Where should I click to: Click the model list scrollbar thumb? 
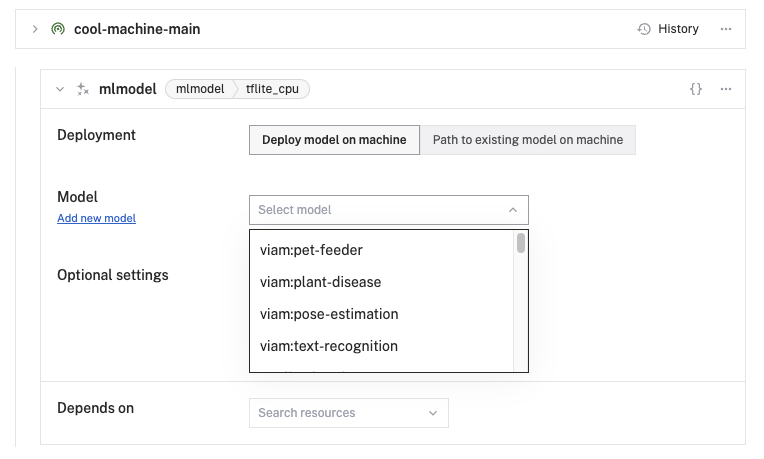[521, 243]
